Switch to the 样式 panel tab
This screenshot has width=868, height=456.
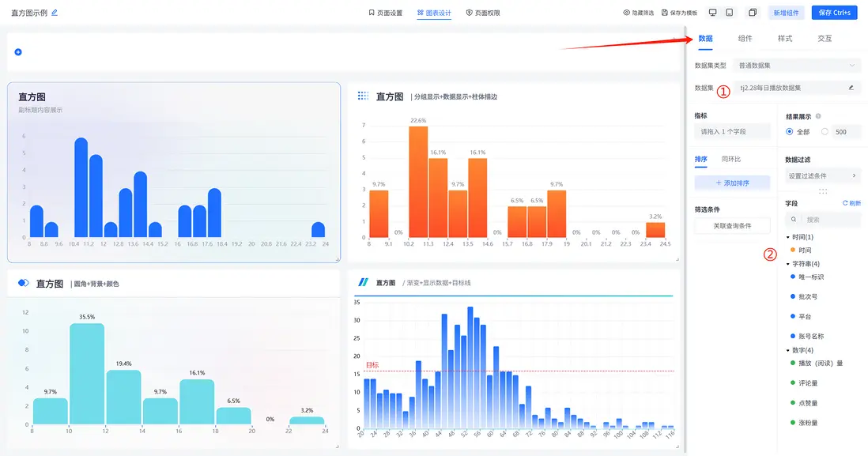[x=785, y=38]
